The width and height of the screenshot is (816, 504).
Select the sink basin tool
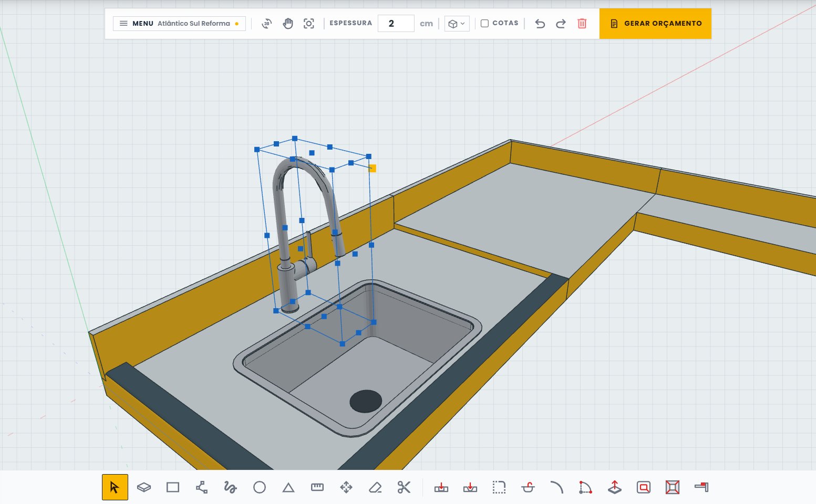pyautogui.click(x=528, y=487)
